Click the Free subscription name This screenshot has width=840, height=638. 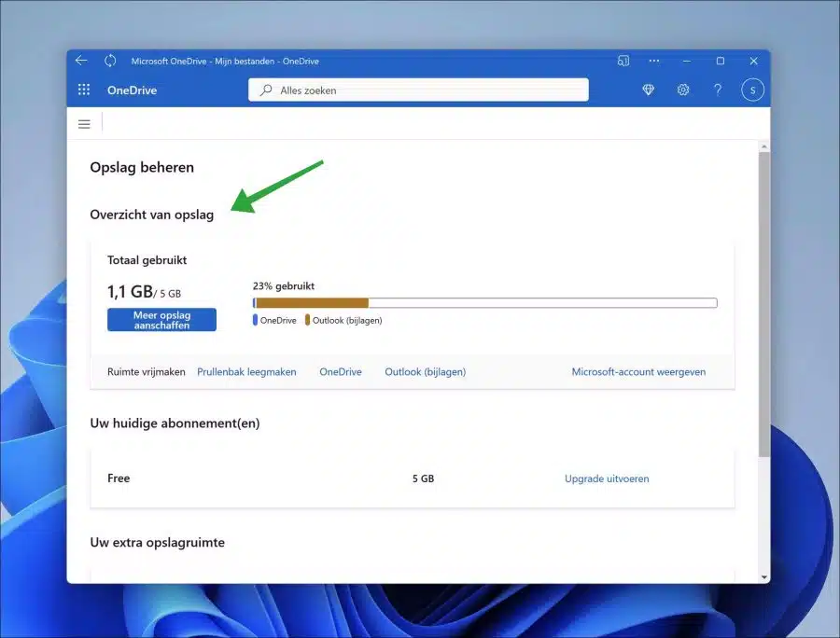point(119,478)
